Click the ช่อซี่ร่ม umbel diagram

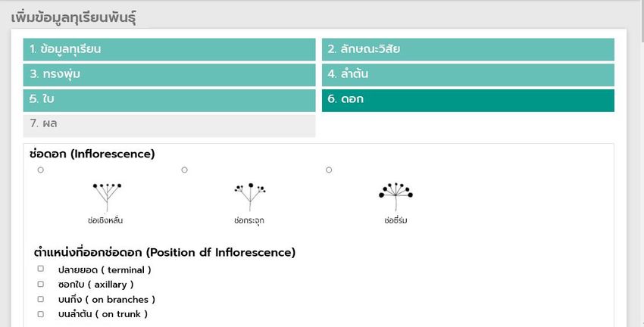coord(395,197)
